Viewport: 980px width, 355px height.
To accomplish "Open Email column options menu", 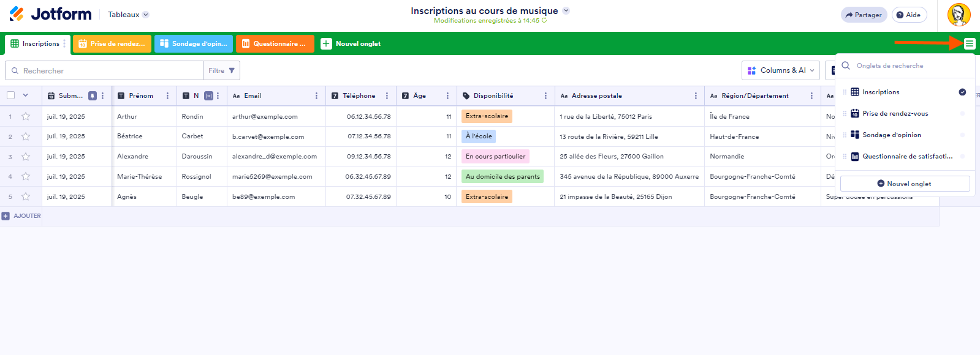I will [x=316, y=96].
